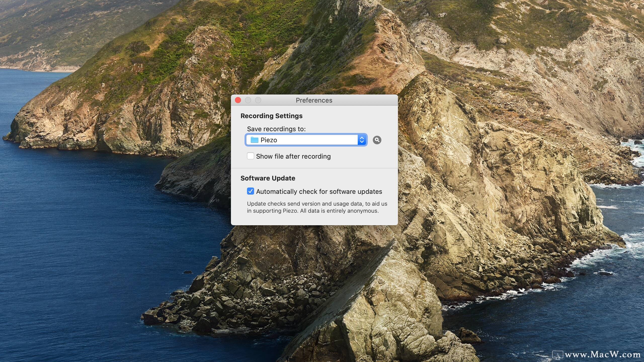Enable Show file after recording checkbox

(250, 156)
